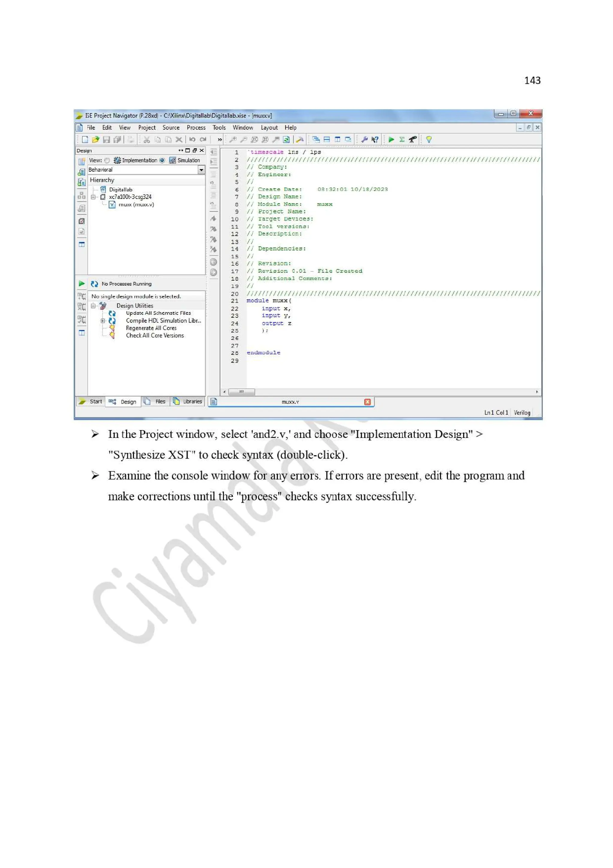Select the Simulation view radio button
Screen dimensions: 613x868
162,160
